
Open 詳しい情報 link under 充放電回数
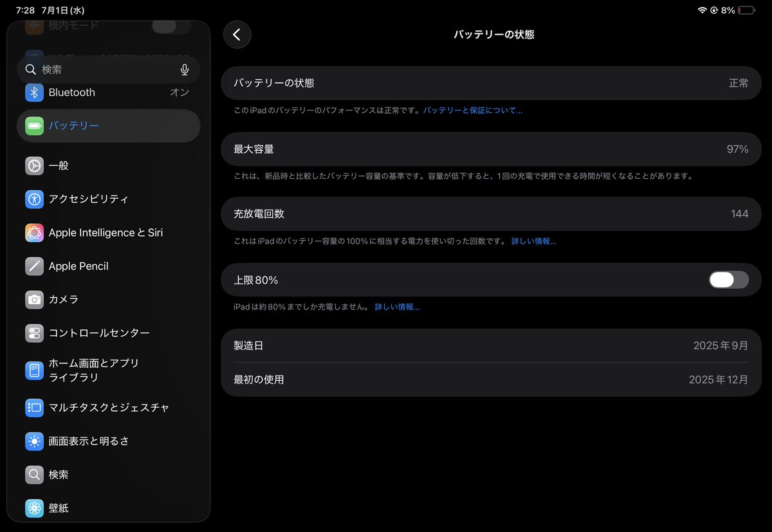pos(534,241)
